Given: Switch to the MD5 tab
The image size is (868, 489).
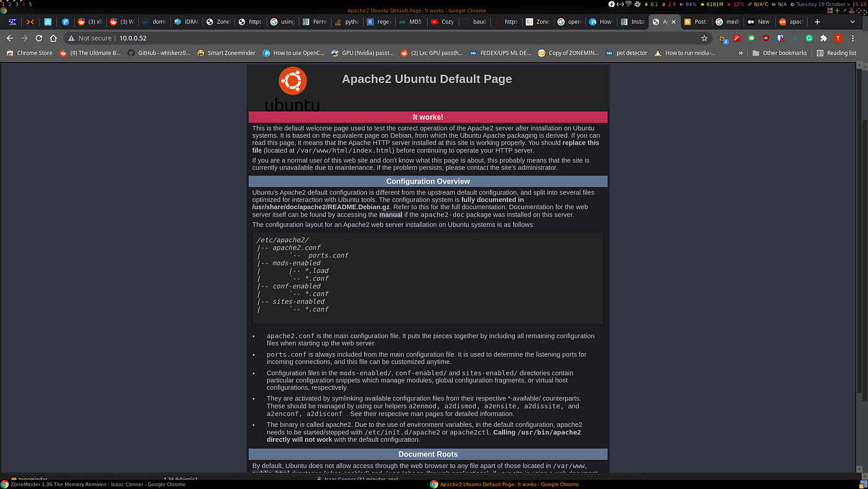Looking at the screenshot, I should click(410, 21).
